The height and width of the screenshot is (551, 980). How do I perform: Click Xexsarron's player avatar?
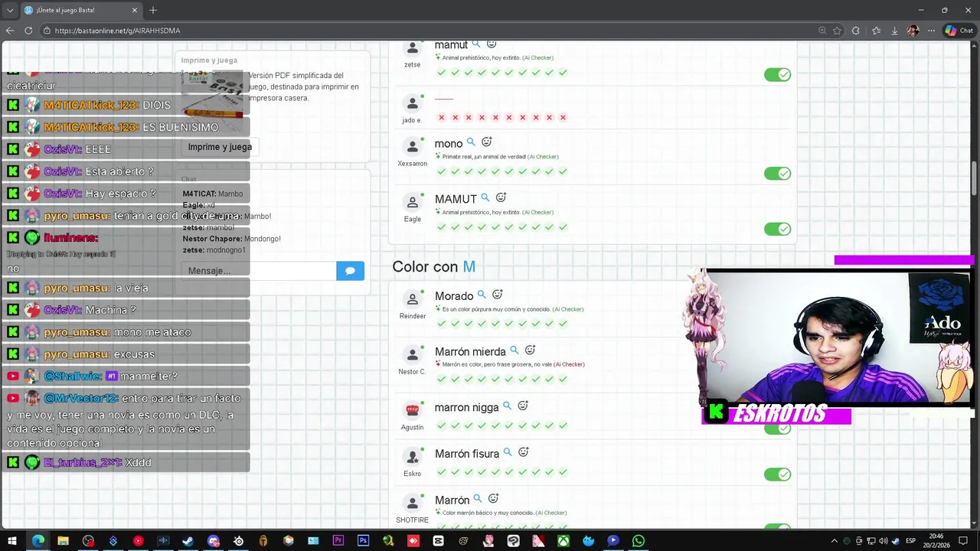(x=413, y=147)
